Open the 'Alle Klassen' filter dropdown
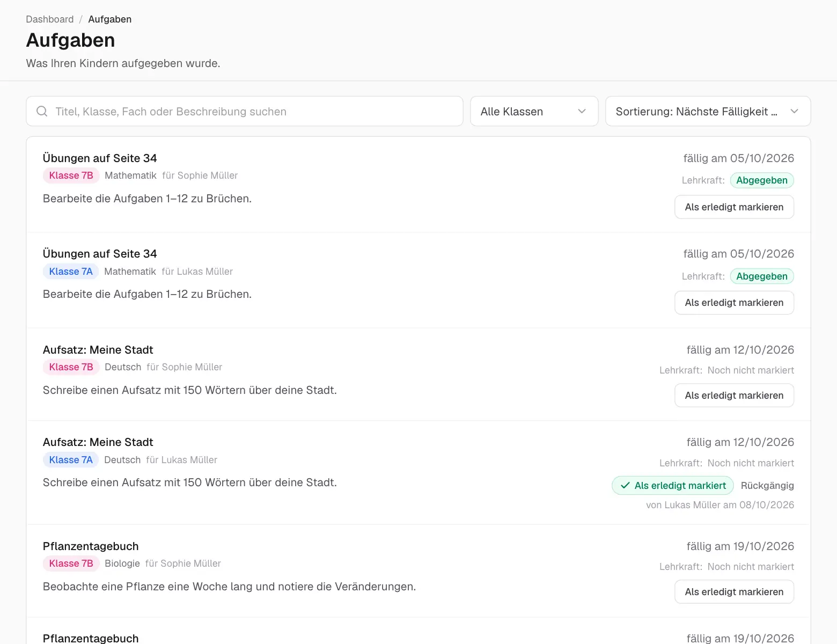The width and height of the screenshot is (837, 644). [x=534, y=111]
